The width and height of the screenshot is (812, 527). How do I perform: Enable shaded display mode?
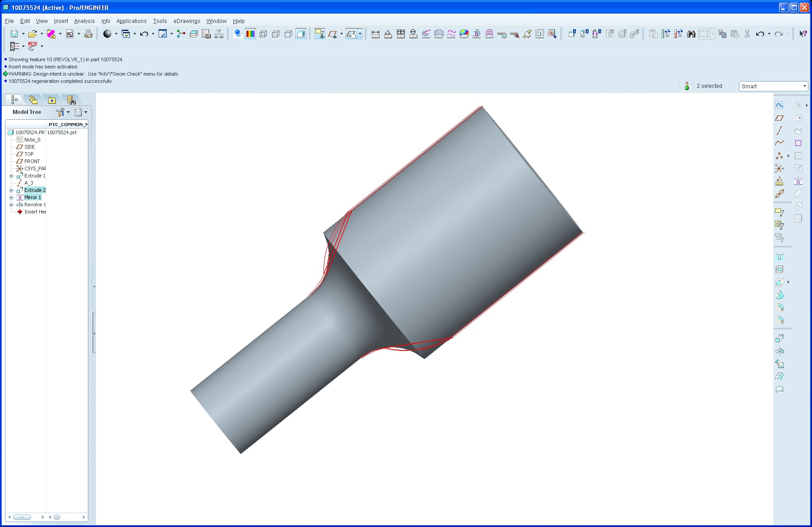tap(301, 34)
